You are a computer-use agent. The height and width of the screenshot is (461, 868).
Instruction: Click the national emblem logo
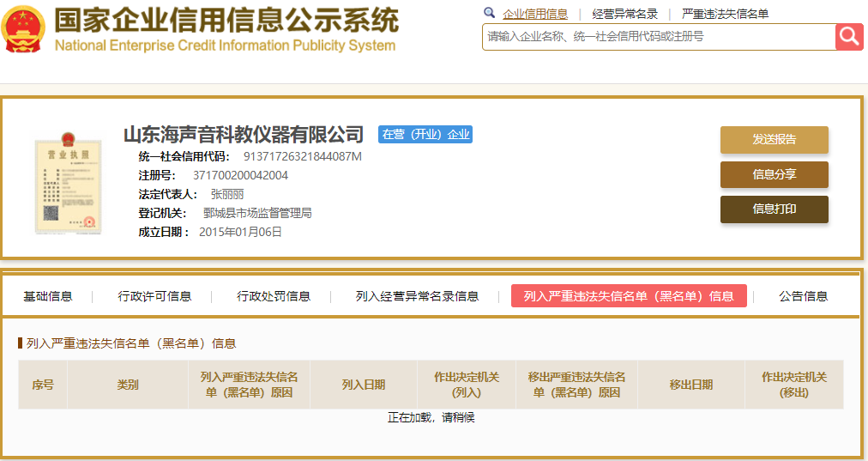point(22,29)
